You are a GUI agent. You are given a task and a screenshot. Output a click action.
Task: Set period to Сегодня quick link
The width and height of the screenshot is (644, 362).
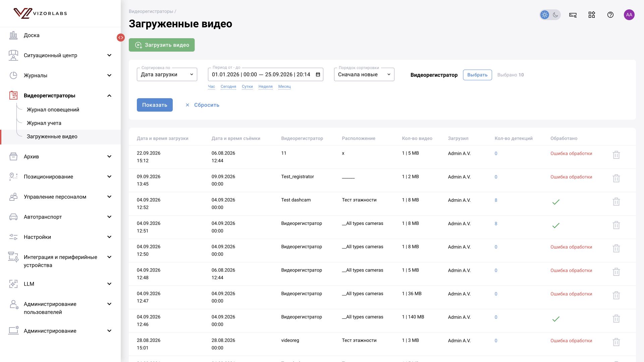pyautogui.click(x=228, y=86)
